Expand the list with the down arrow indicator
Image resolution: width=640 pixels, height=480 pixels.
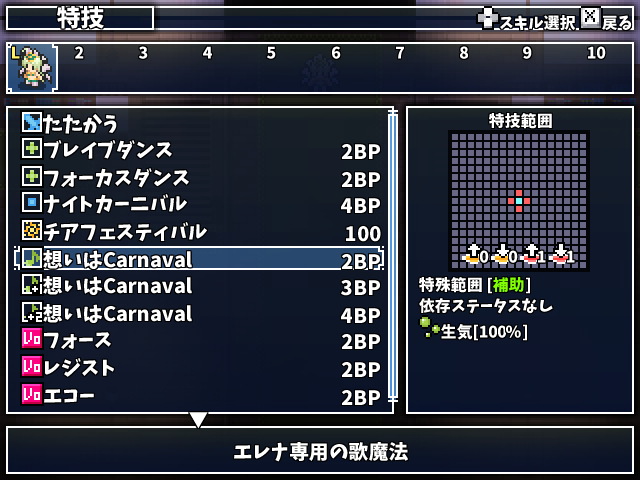click(198, 420)
